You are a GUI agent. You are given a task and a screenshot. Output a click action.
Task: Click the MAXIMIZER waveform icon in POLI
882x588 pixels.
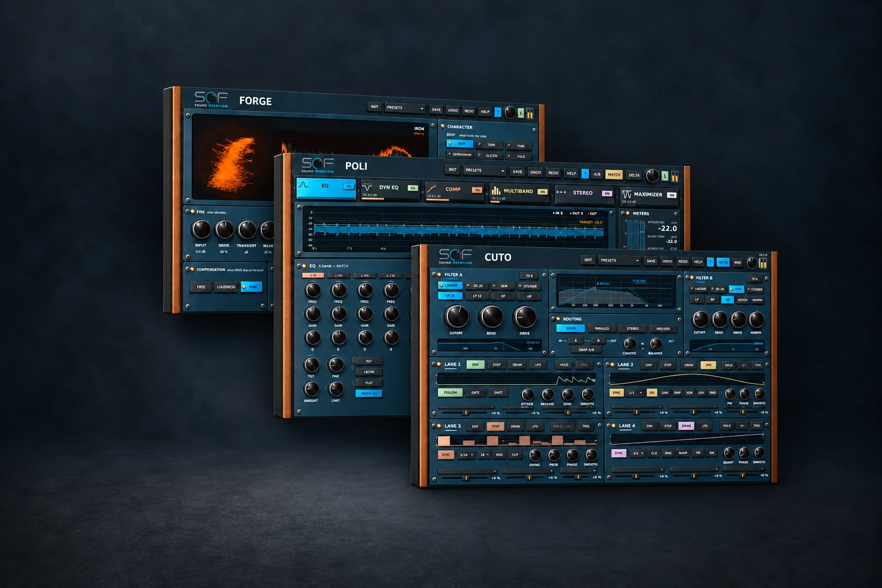[626, 194]
